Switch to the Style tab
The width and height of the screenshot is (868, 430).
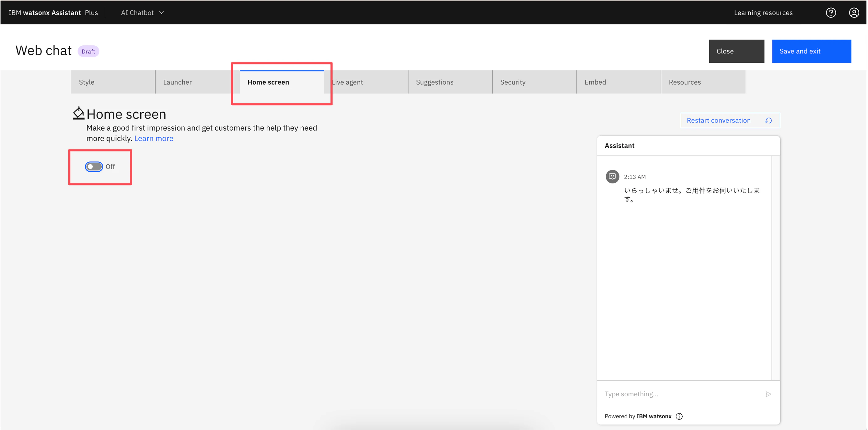[113, 82]
